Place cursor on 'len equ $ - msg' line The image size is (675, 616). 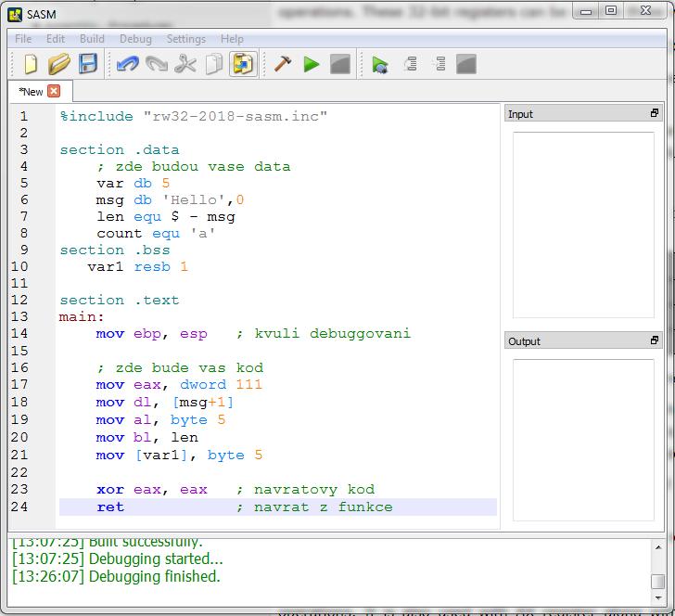pos(166,217)
